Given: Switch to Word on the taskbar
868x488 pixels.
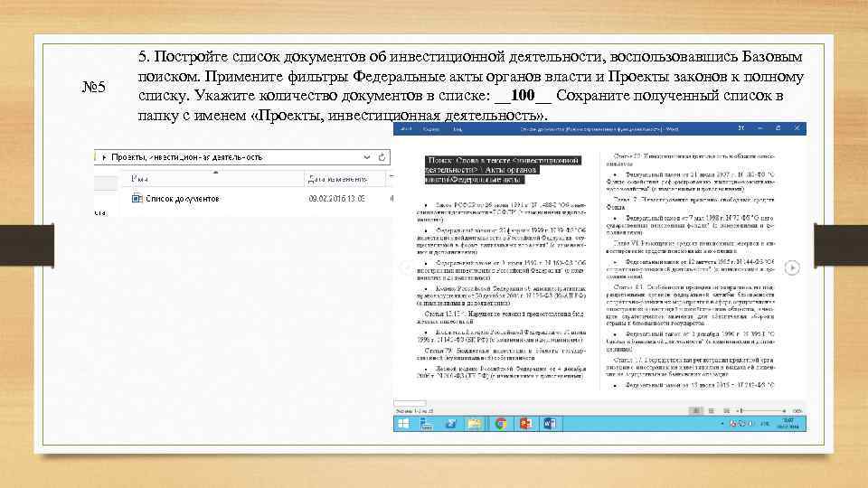Looking at the screenshot, I should 550,424.
